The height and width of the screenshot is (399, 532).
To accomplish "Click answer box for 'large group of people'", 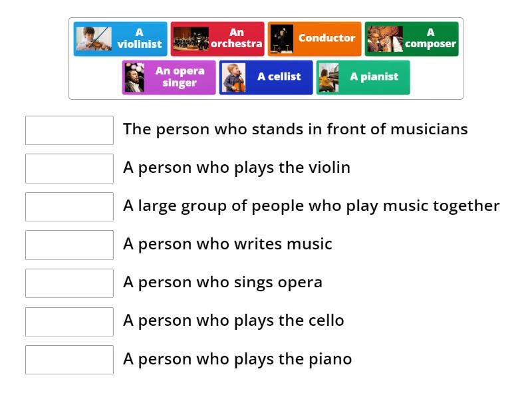I will (x=69, y=206).
